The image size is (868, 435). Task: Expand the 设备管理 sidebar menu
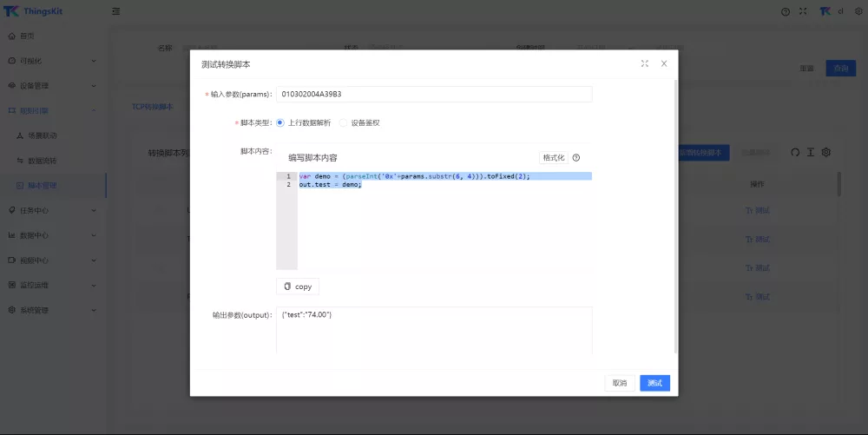pos(52,86)
